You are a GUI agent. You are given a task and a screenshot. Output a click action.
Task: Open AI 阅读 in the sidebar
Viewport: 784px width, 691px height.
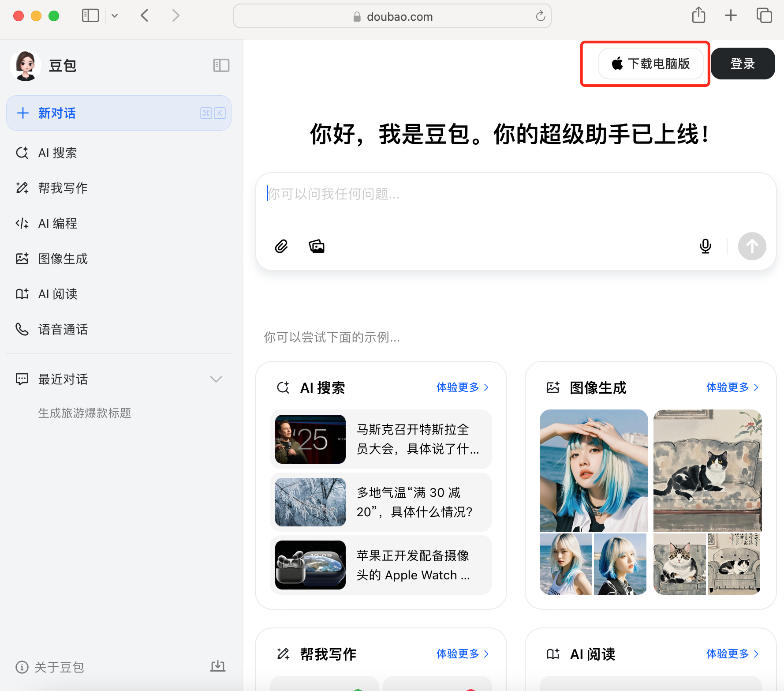(119, 294)
